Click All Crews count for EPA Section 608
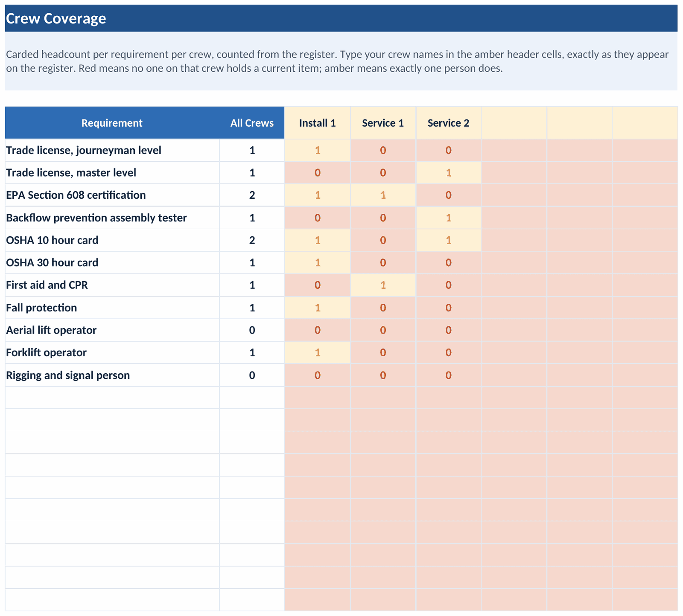The width and height of the screenshot is (683, 616). coord(252,195)
